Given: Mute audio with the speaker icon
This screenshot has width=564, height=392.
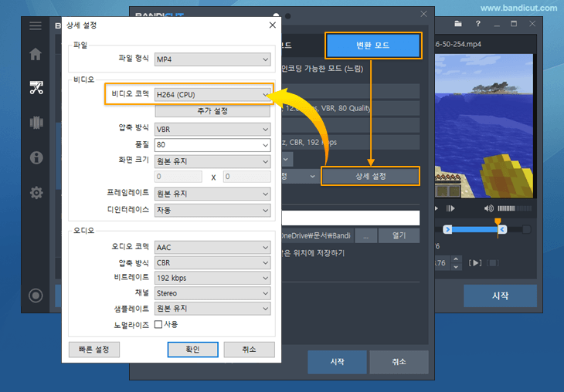Looking at the screenshot, I should click(x=488, y=208).
